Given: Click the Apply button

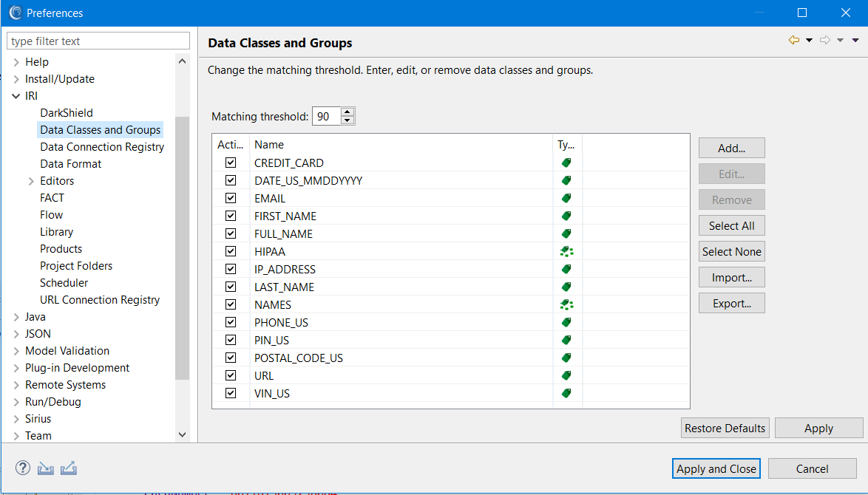Looking at the screenshot, I should pyautogui.click(x=818, y=428).
